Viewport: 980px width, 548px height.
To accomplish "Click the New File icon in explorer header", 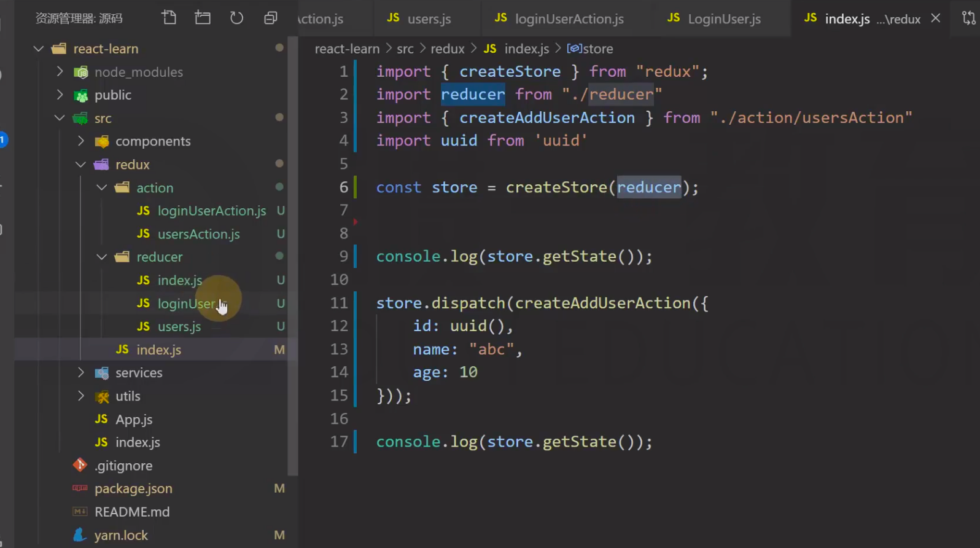I will coord(169,18).
